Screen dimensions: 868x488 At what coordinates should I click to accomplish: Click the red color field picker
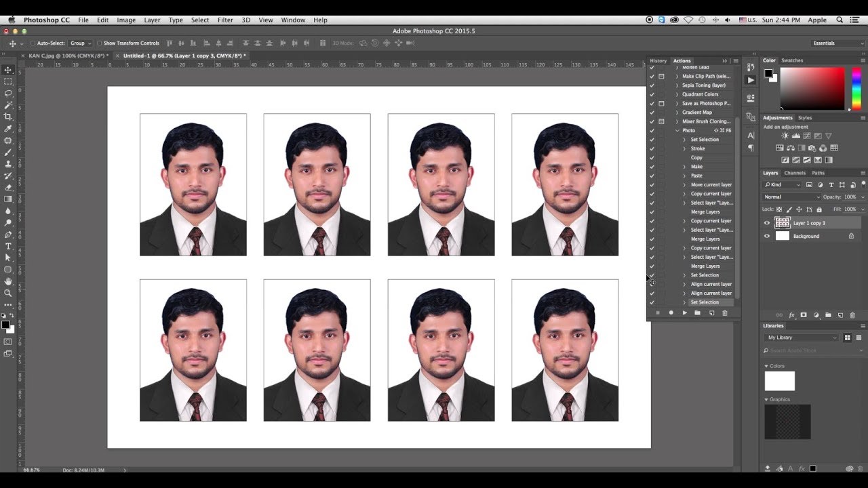pos(812,88)
